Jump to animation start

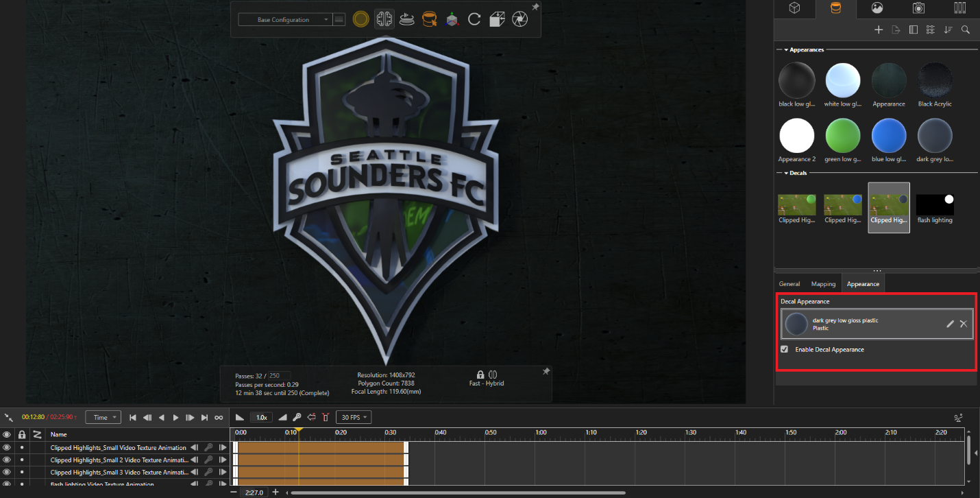pos(133,417)
